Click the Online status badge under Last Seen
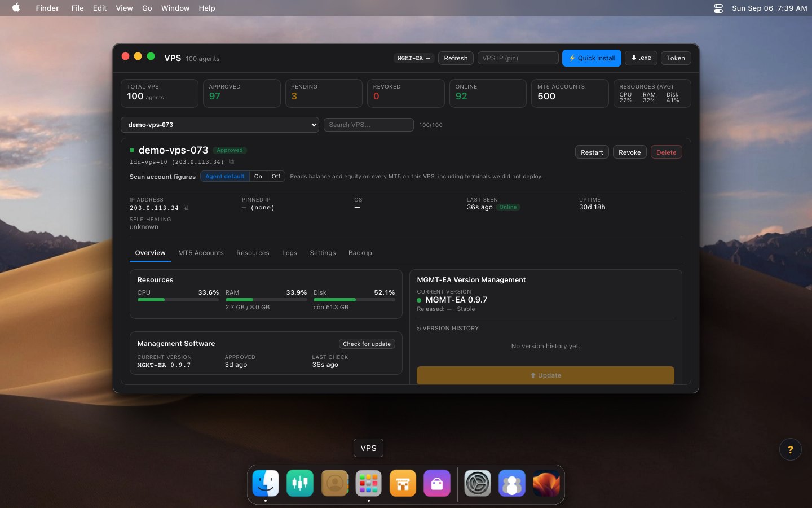This screenshot has height=508, width=812. (507, 207)
